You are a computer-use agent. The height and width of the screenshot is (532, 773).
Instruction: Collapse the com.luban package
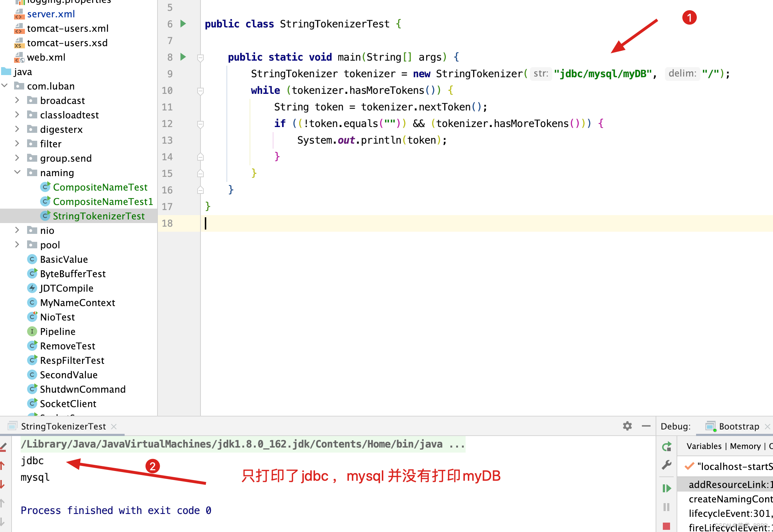[x=5, y=86]
